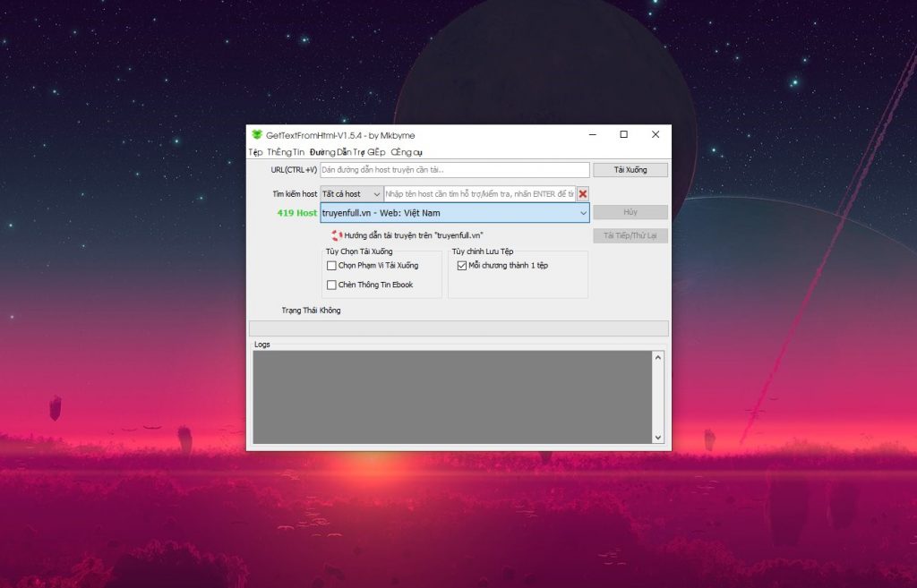Open the Thông Tin menu
The image size is (917, 588).
[286, 152]
